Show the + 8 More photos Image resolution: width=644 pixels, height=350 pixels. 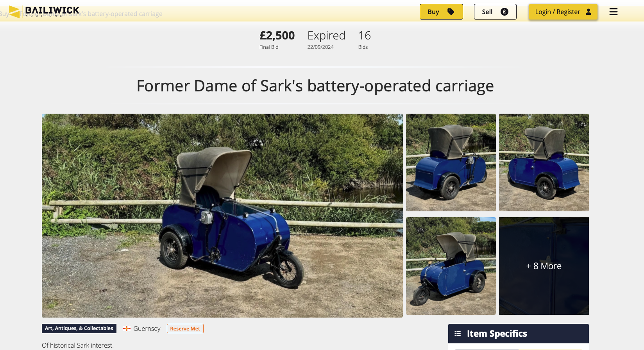[544, 266]
